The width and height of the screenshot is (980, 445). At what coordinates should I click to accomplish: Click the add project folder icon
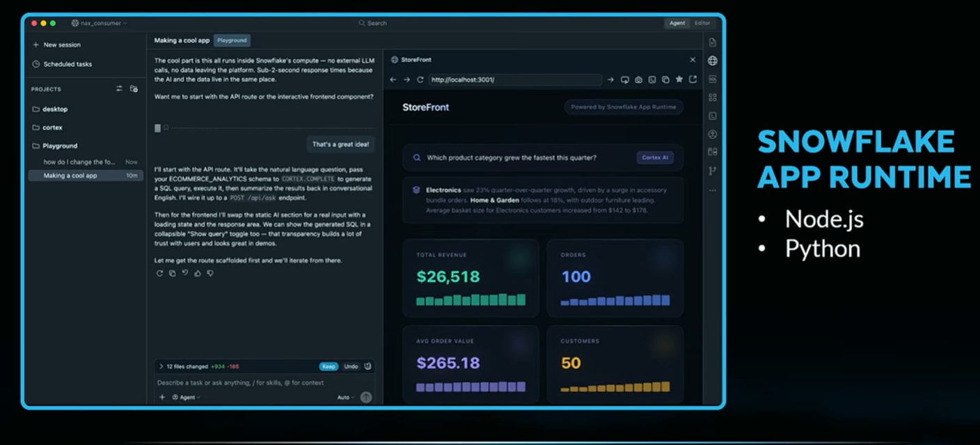point(134,89)
